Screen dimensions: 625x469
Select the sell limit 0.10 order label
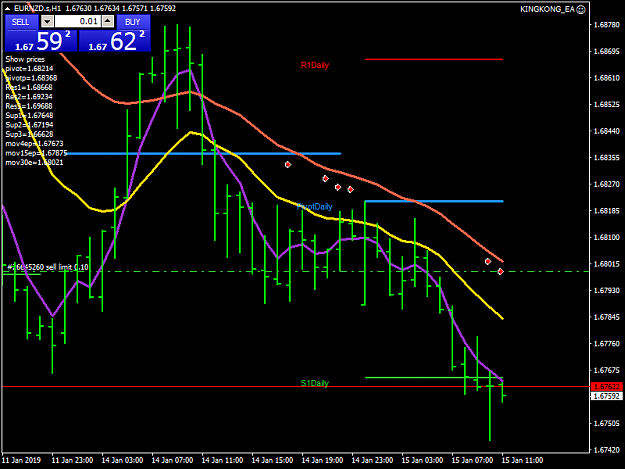point(48,267)
